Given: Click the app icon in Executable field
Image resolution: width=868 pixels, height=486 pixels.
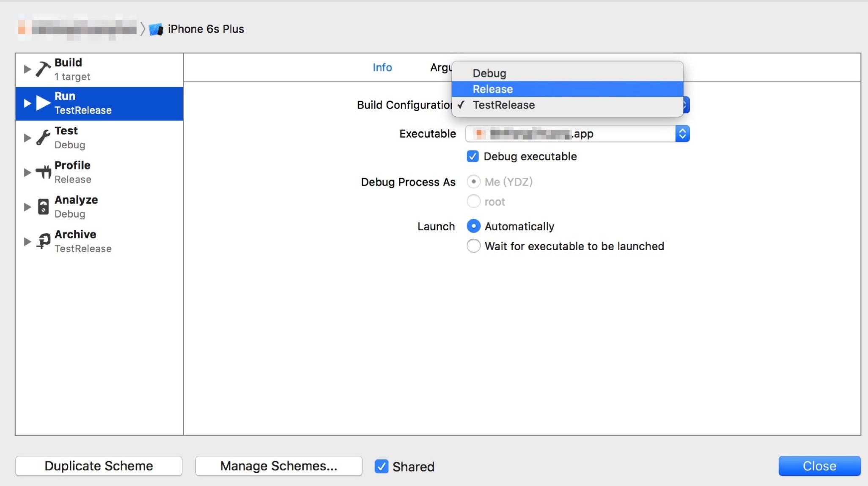Looking at the screenshot, I should tap(479, 134).
